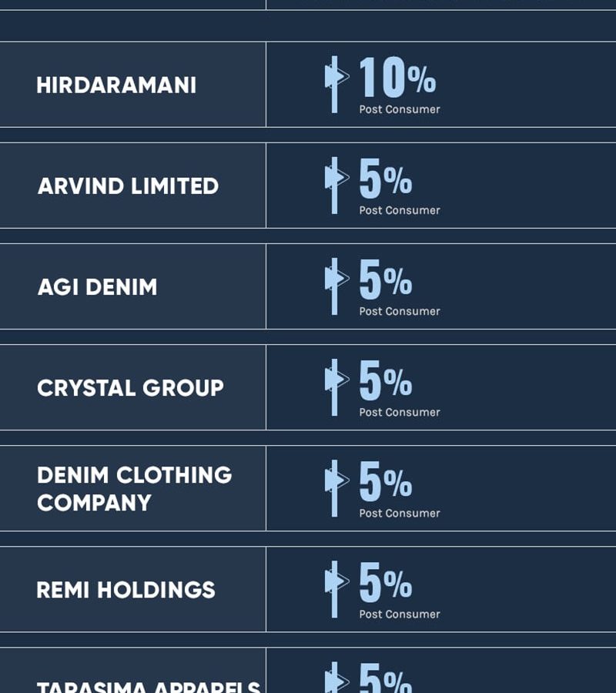Select the CRYSTAL GROUP company name
Image resolution: width=616 pixels, height=693 pixels.
point(130,387)
